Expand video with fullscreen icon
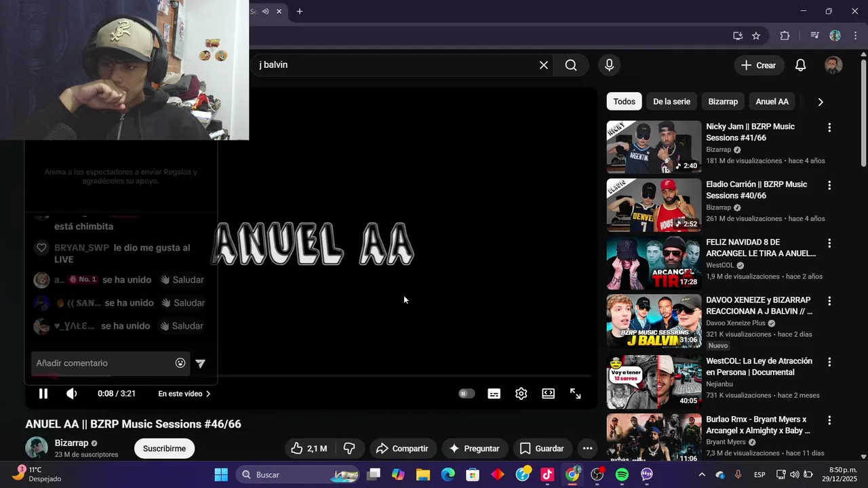Viewport: 868px width, 488px height. pos(576,394)
